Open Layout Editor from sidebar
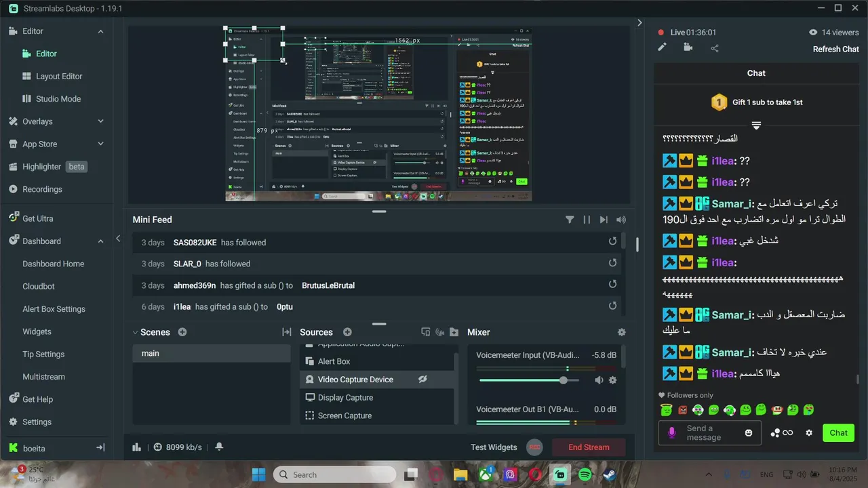Image resolution: width=868 pixels, height=488 pixels. click(59, 77)
